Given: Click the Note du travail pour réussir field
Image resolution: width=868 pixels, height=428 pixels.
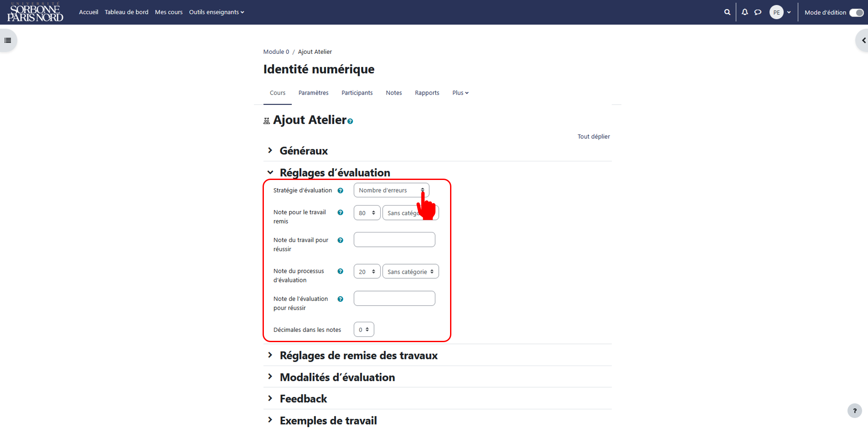Looking at the screenshot, I should pos(394,240).
